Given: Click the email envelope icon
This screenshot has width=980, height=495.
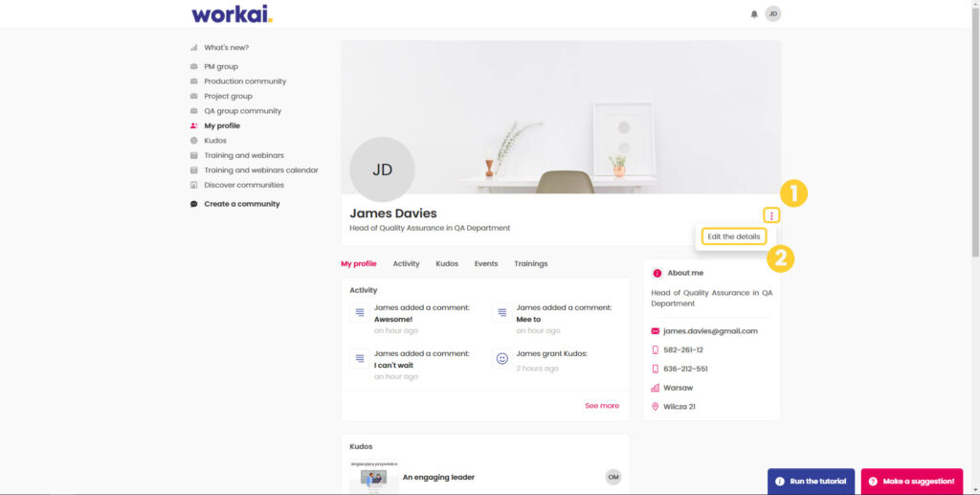Looking at the screenshot, I should pyautogui.click(x=655, y=331).
